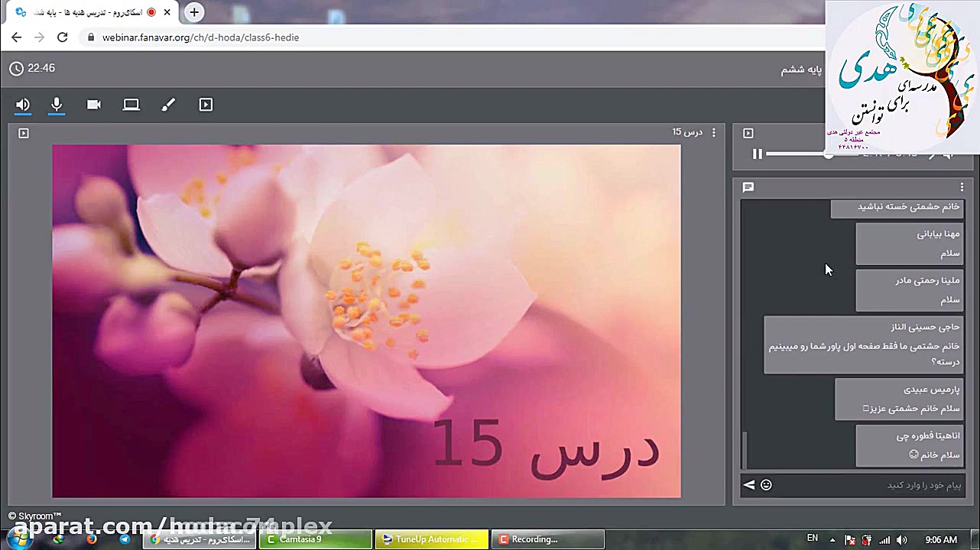
Task: Switch to Camtasia 9 taskbar window
Action: click(x=316, y=539)
